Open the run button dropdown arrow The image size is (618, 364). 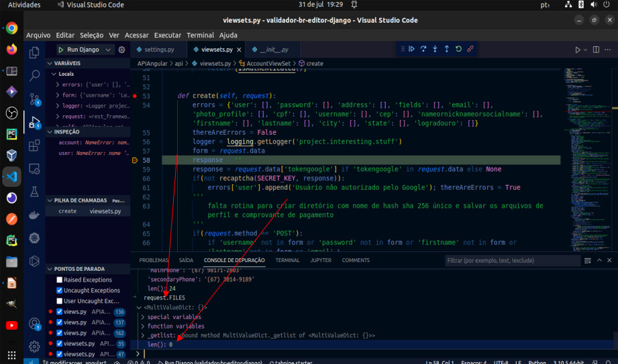[x=585, y=50]
